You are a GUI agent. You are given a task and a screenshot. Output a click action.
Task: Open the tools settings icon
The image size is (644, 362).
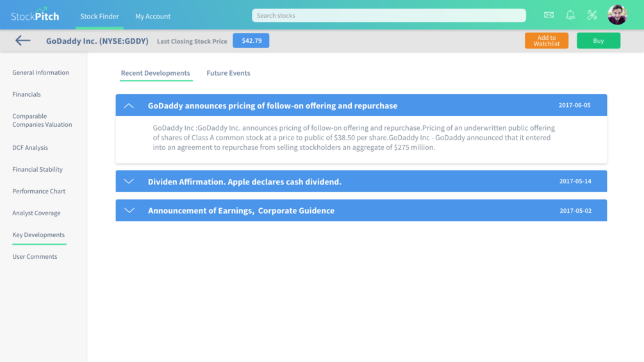click(592, 15)
